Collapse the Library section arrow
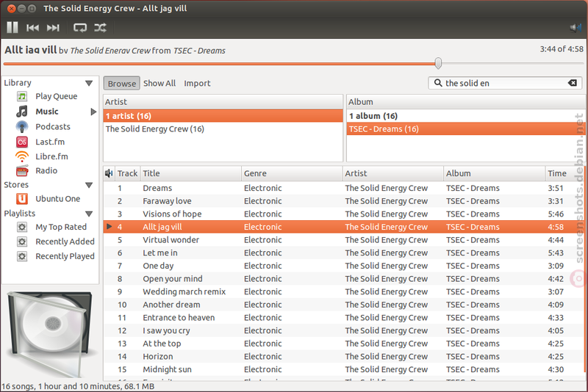Screen dimensions: 588x392 point(89,83)
